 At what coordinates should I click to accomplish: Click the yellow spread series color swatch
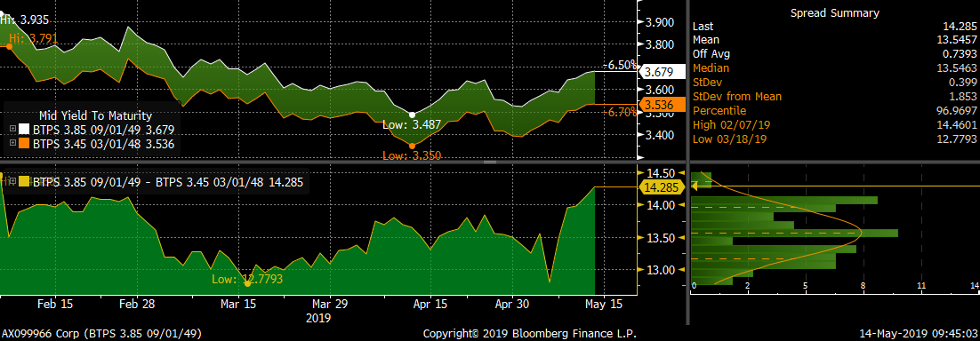pos(23,182)
